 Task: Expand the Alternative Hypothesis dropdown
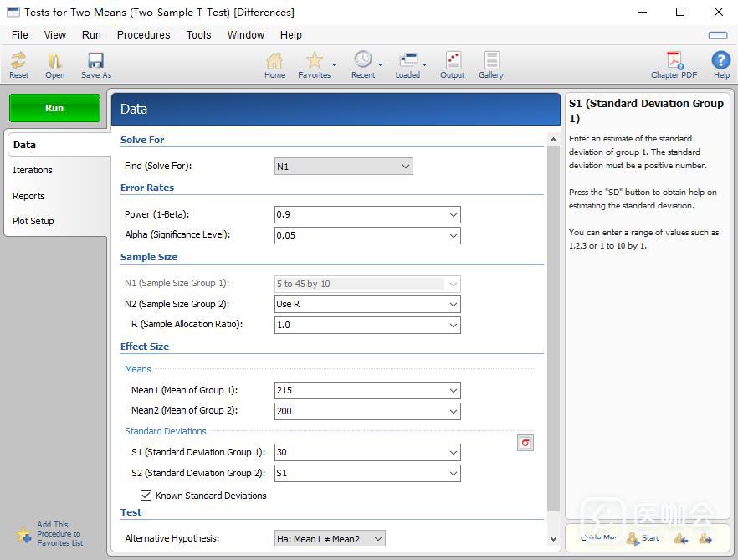point(378,539)
